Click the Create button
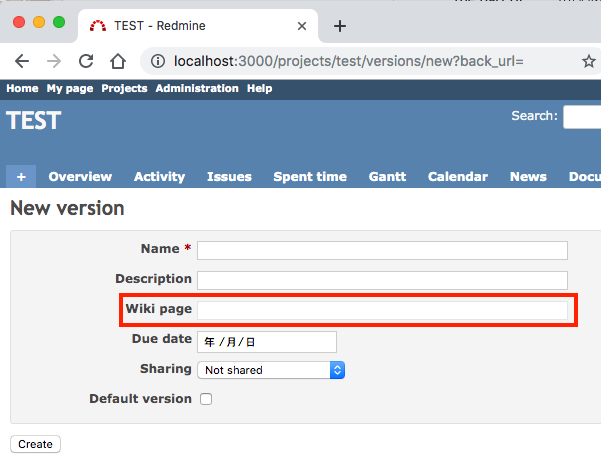The image size is (601, 465). (x=35, y=444)
